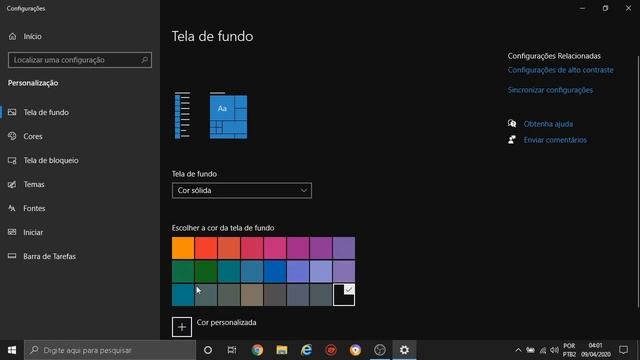The image size is (640, 360).
Task: Click Obtenha ajuda link
Action: (x=548, y=124)
